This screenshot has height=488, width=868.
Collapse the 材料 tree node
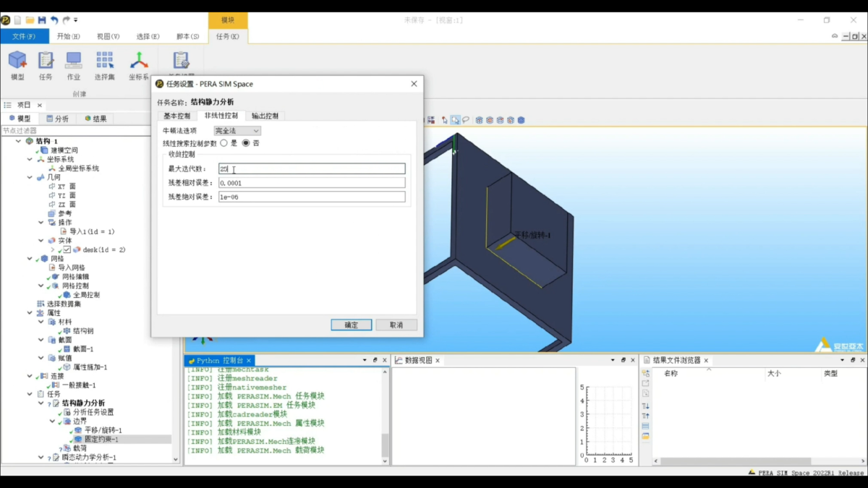[x=41, y=322]
